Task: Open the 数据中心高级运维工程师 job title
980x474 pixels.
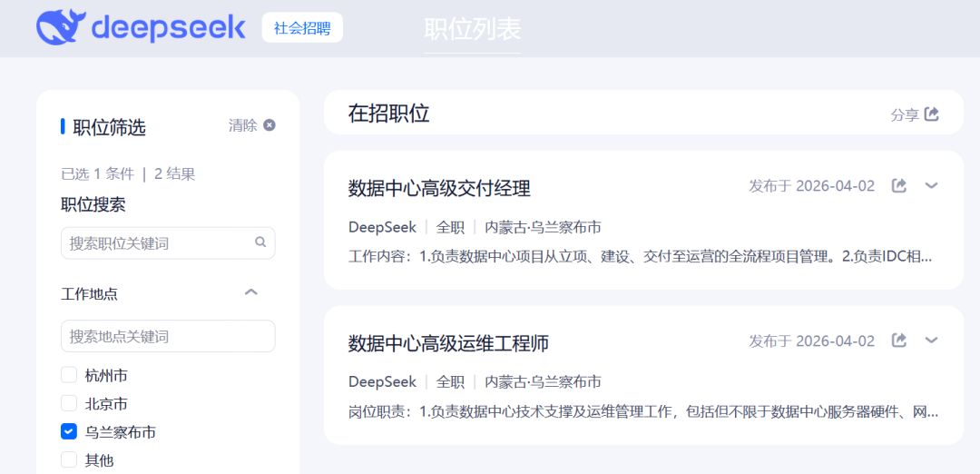Action: [449, 343]
